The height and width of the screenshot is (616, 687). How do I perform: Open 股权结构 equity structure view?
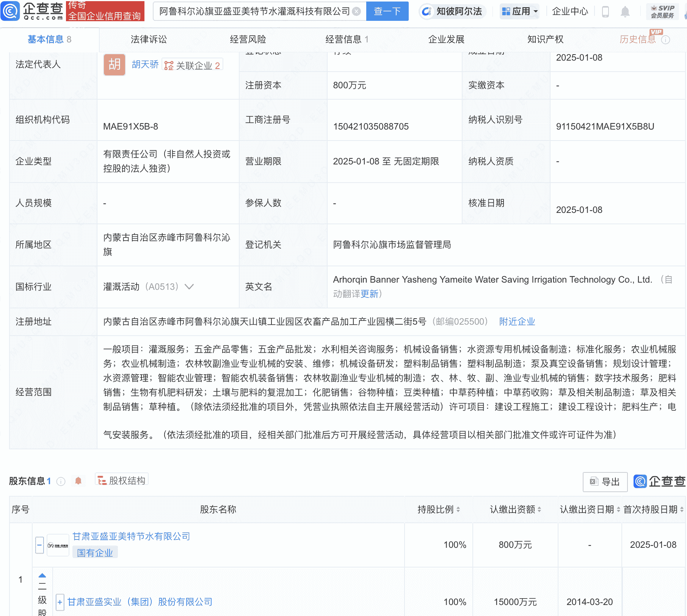coord(121,480)
